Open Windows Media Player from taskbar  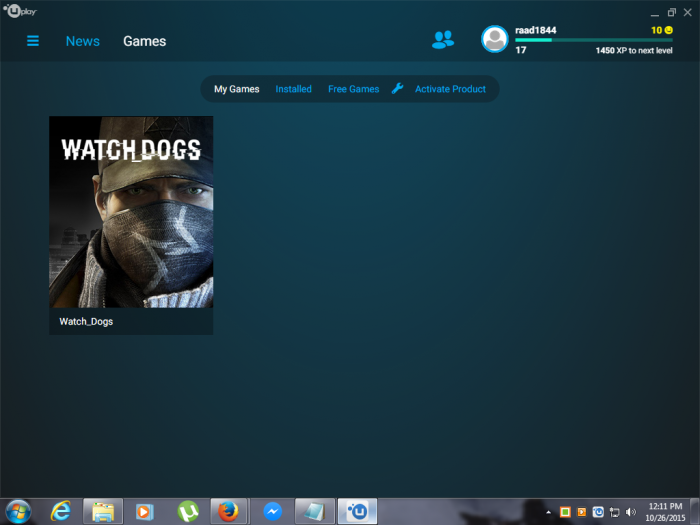(x=145, y=512)
